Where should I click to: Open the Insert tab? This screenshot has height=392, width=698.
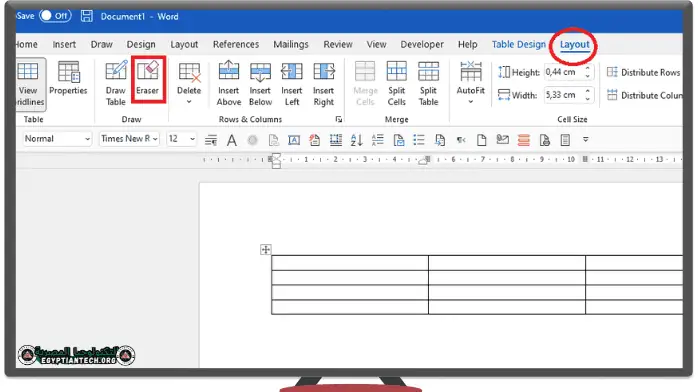[64, 44]
